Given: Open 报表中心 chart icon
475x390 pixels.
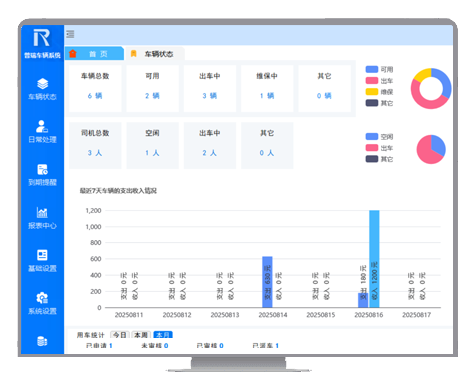Looking at the screenshot, I should (x=42, y=212).
